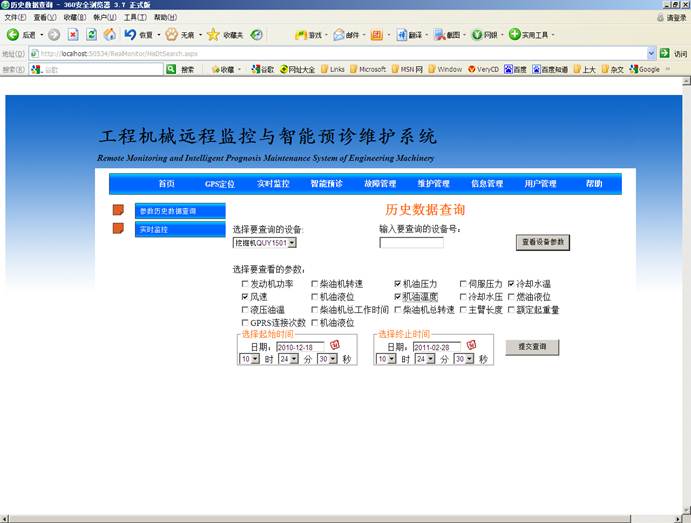The width and height of the screenshot is (691, 523).
Task: Expand the start time hour dropdown
Action: coord(249,359)
